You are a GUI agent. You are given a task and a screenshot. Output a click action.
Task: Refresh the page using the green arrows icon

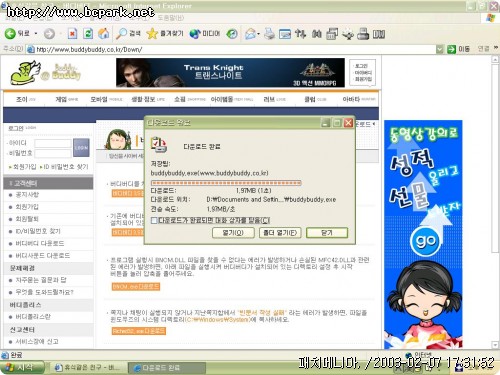tap(88, 33)
